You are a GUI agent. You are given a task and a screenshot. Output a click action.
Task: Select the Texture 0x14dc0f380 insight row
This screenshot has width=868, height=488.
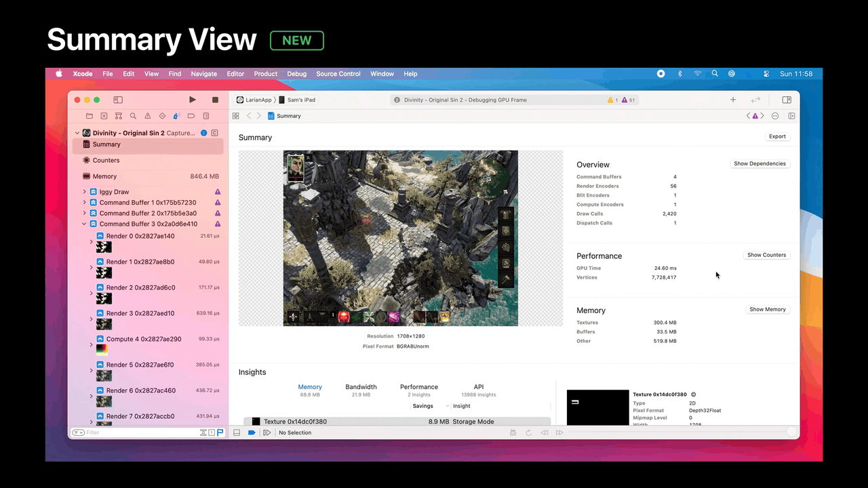pos(397,422)
